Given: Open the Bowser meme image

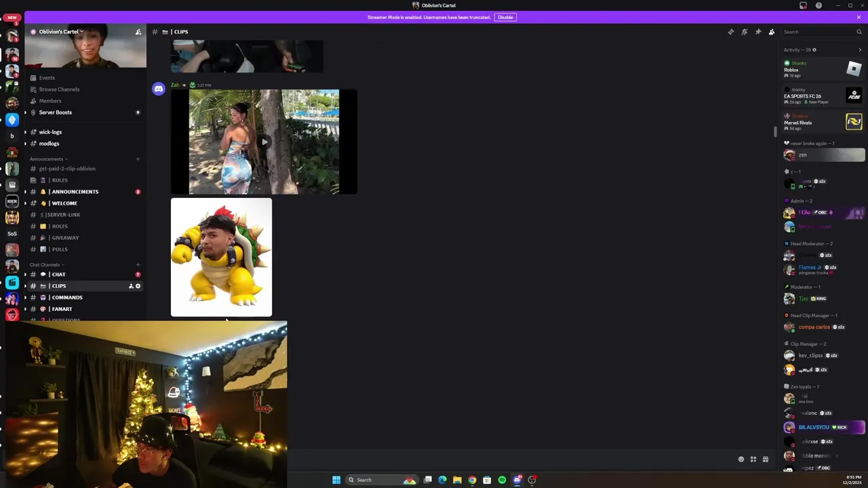Looking at the screenshot, I should coord(221,258).
